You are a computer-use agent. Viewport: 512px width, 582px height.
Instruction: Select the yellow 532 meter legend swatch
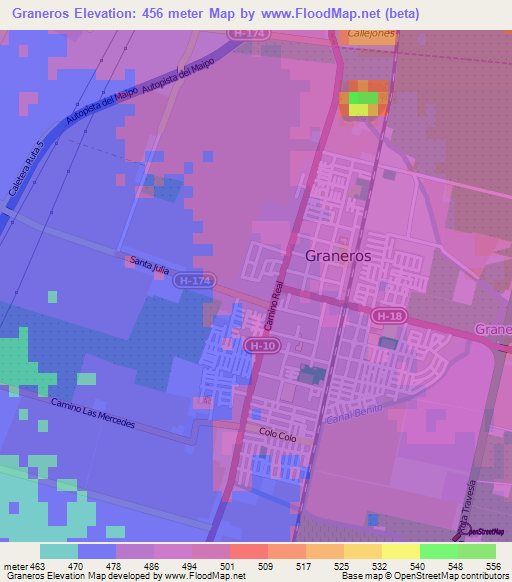click(401, 552)
